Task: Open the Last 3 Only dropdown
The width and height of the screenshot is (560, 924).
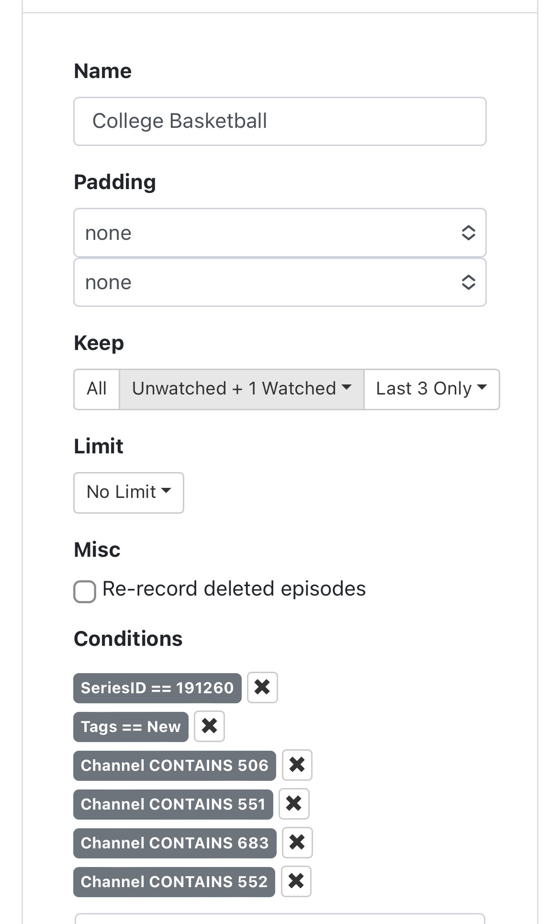Action: point(431,389)
